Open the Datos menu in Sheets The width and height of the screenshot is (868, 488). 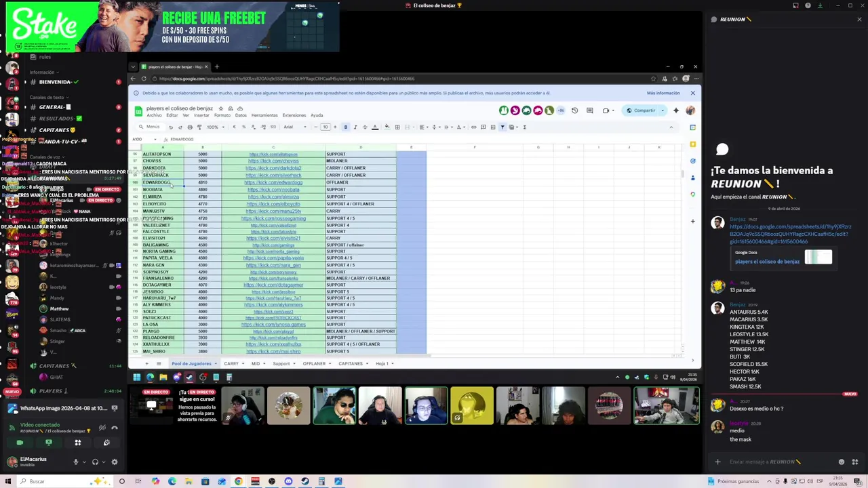click(x=241, y=115)
